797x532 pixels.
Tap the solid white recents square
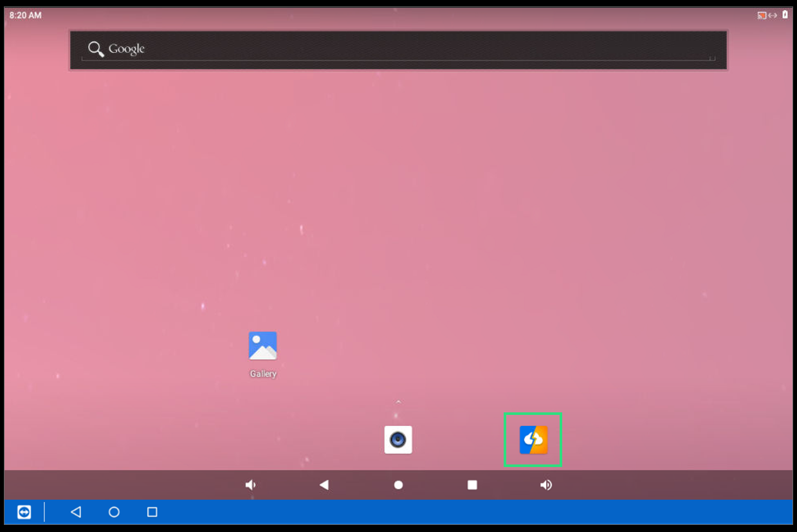tap(472, 485)
